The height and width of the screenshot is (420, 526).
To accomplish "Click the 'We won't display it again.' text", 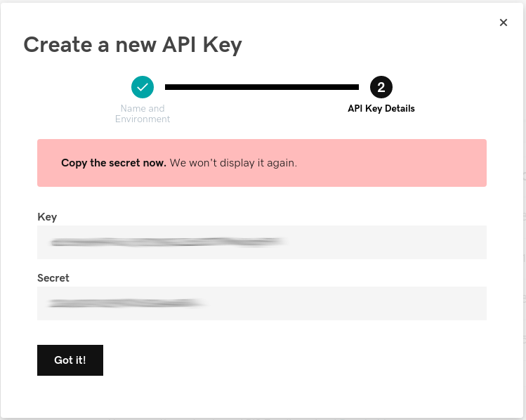I will click(233, 163).
